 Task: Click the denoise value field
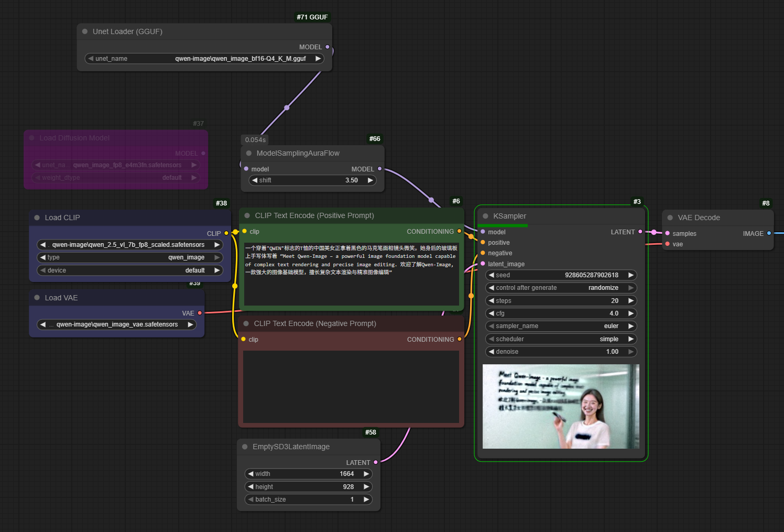561,352
